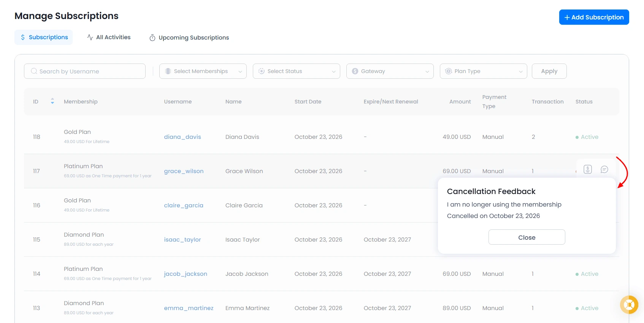
Task: Click the dollar icon on Subscriptions tab
Action: point(23,37)
